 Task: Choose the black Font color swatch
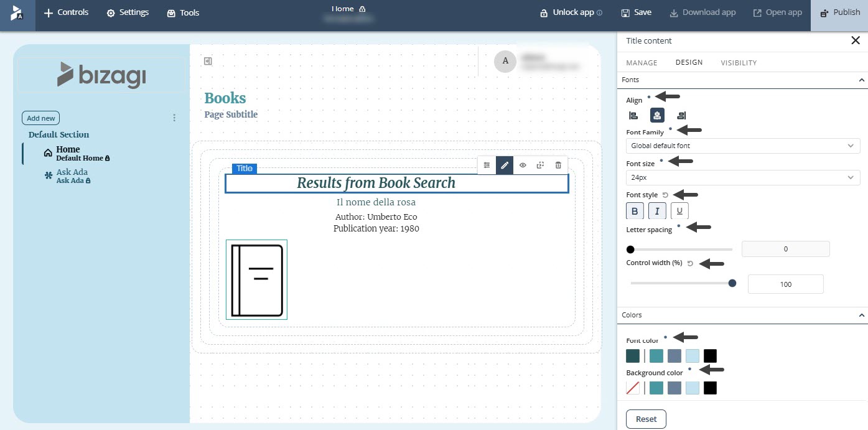710,356
